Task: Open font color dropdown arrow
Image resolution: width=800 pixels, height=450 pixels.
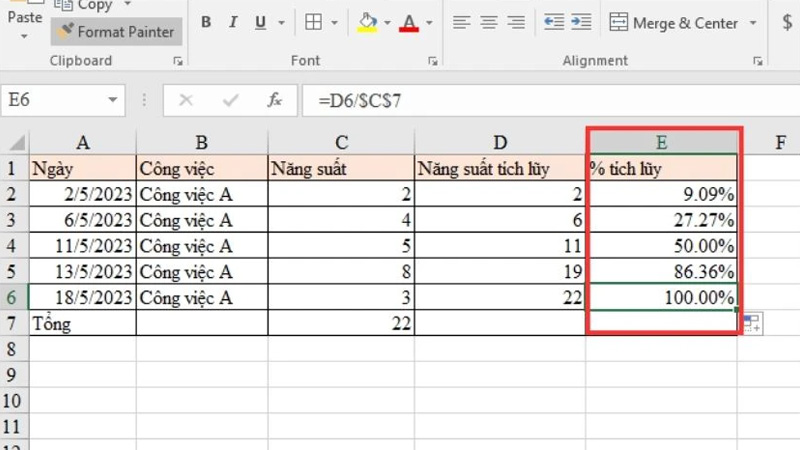Action: pyautogui.click(x=429, y=22)
